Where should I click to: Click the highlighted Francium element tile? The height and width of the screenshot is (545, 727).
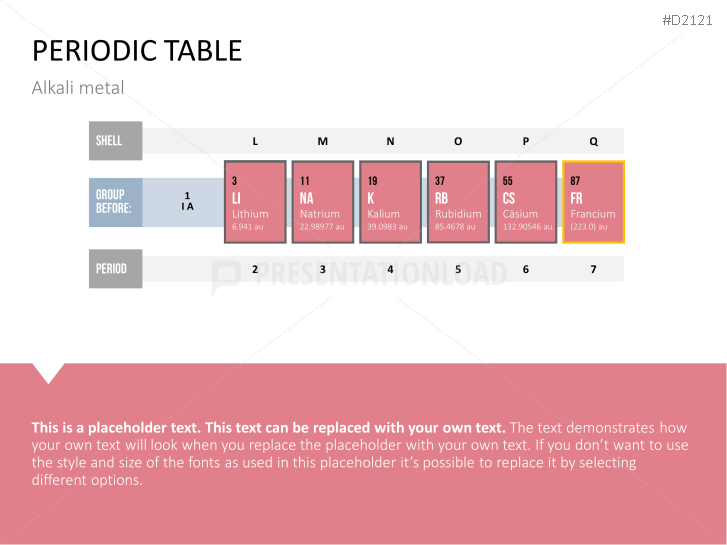(x=594, y=202)
